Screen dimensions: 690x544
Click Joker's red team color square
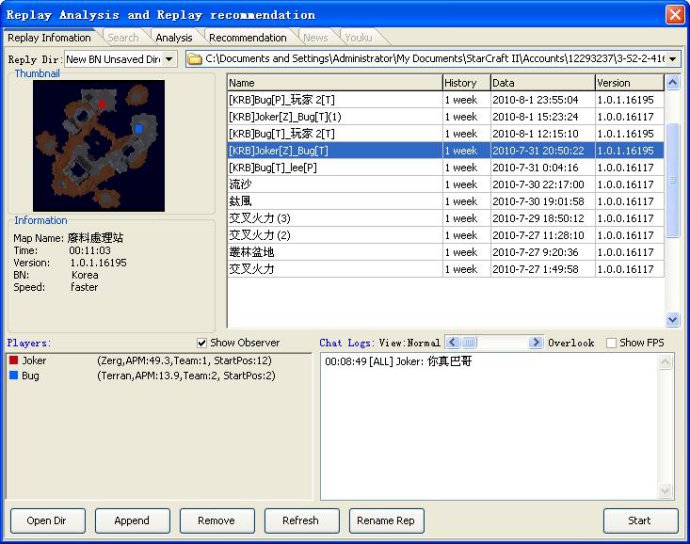point(12,360)
